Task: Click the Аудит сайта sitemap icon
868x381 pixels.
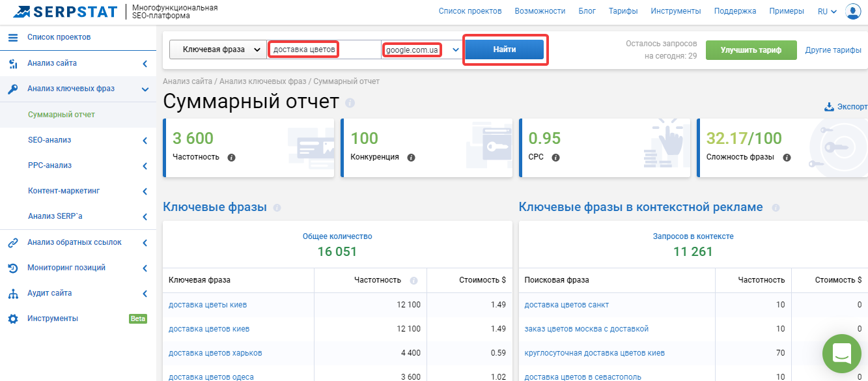Action: click(x=13, y=294)
